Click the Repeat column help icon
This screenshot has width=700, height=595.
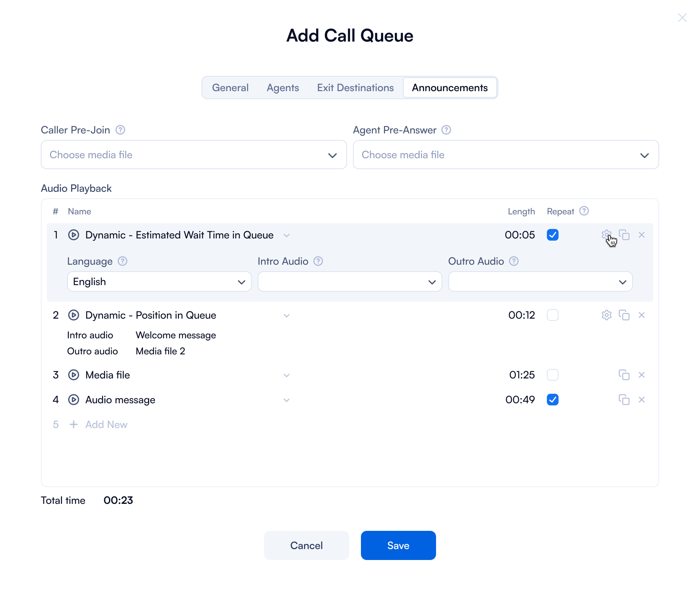[x=584, y=211]
